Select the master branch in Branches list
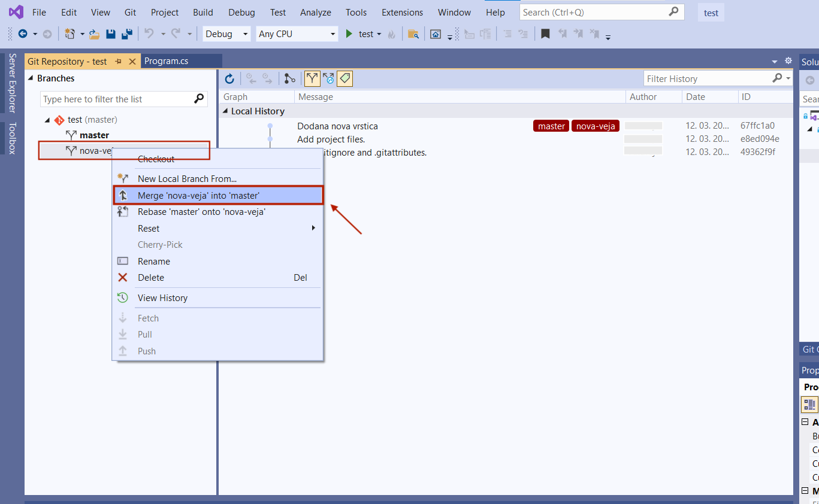Screen dimensions: 819x504 pyautogui.click(x=94, y=135)
